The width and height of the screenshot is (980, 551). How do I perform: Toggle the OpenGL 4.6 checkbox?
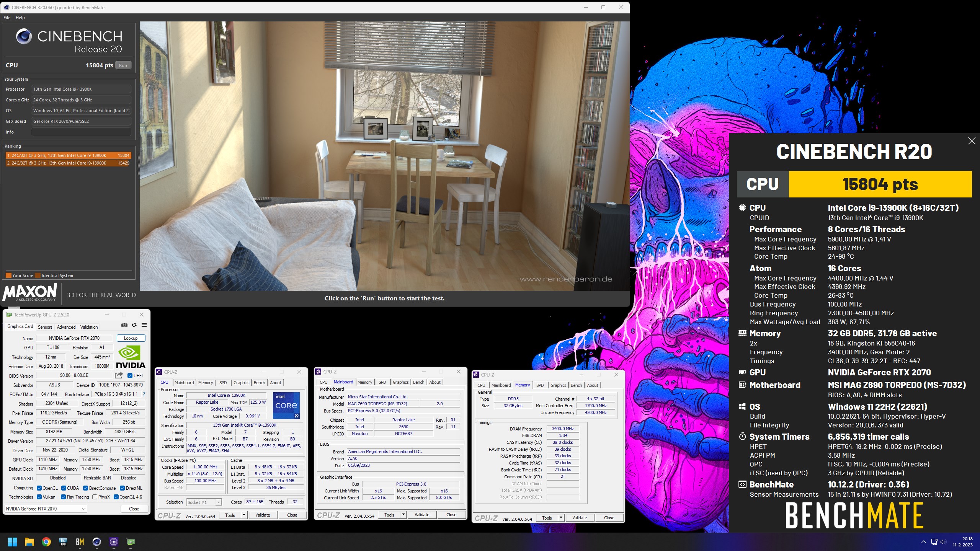[116, 497]
